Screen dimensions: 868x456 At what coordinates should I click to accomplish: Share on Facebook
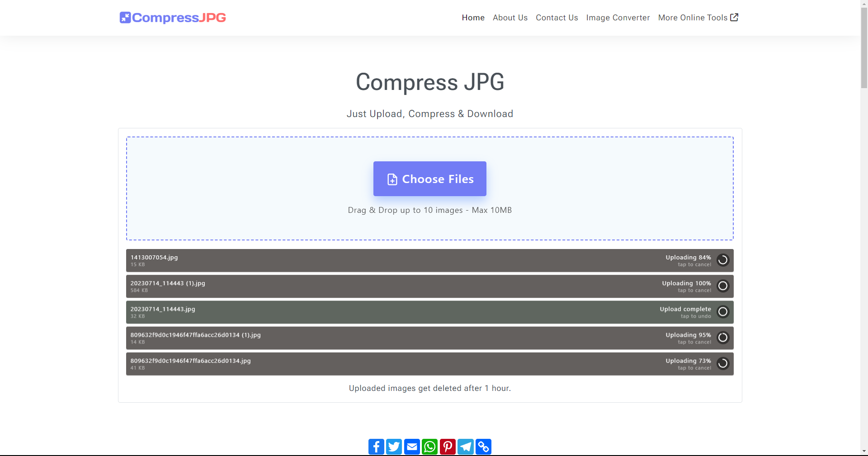point(376,447)
